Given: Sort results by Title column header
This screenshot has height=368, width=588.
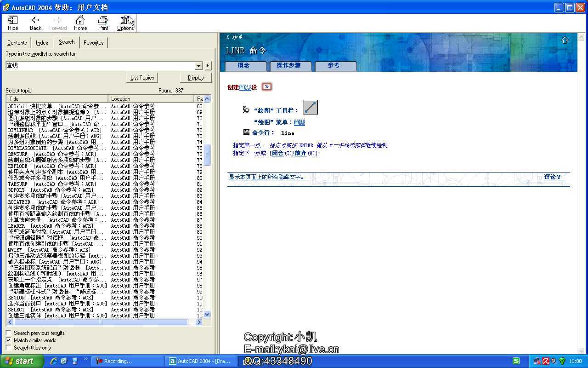Looking at the screenshot, I should pyautogui.click(x=57, y=98).
